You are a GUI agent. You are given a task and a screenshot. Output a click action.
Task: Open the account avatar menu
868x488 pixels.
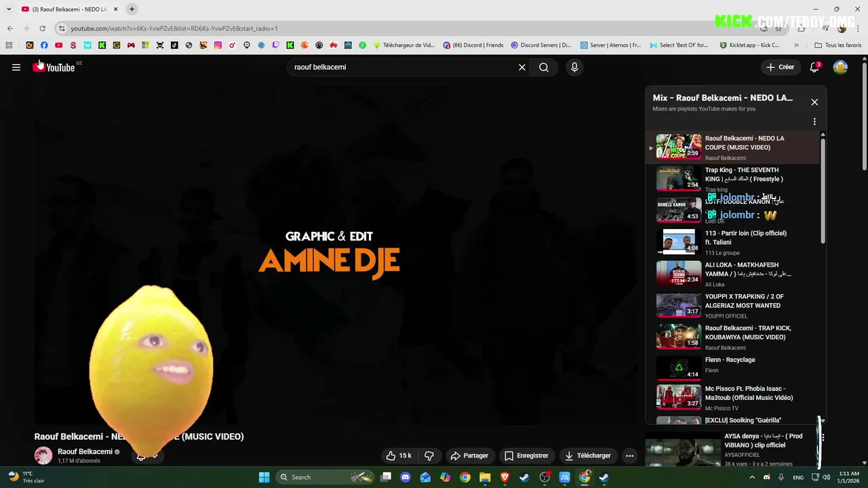pos(840,67)
